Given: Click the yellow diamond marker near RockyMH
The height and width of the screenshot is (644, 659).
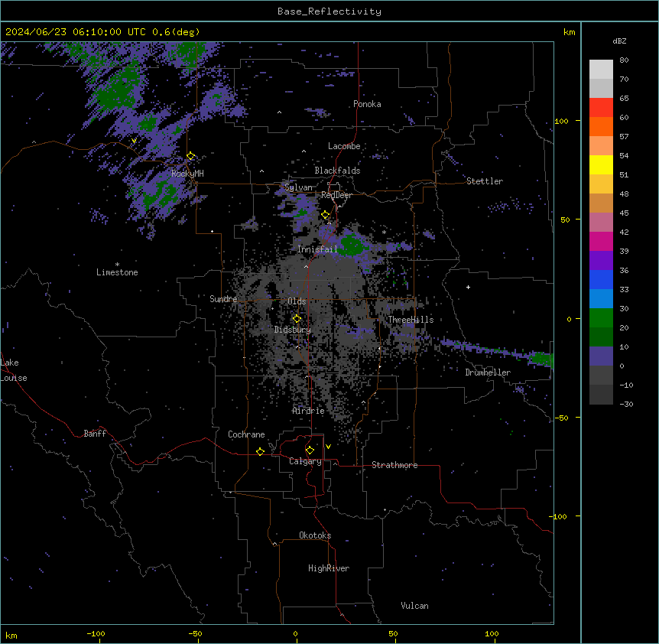Looking at the screenshot, I should coord(191,156).
